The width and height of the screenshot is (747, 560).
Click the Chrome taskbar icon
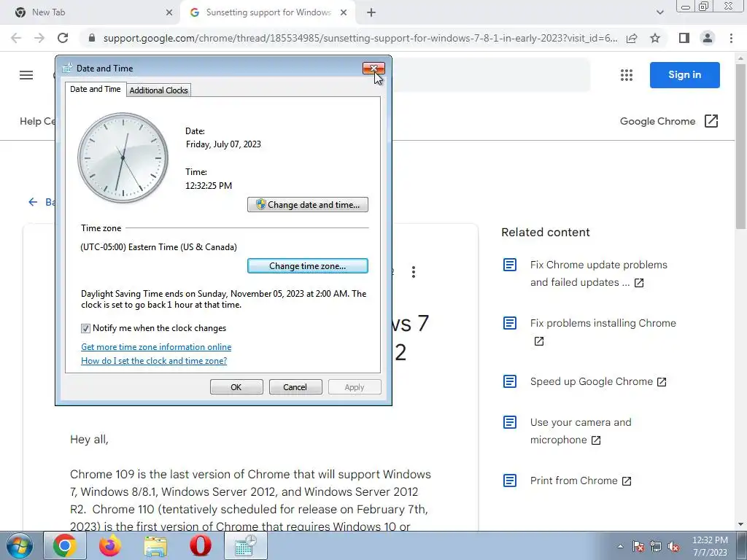pos(65,545)
